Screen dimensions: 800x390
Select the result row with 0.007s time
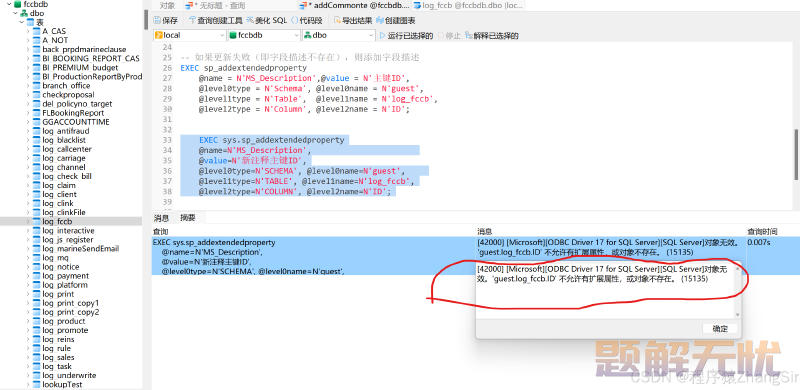coord(476,256)
